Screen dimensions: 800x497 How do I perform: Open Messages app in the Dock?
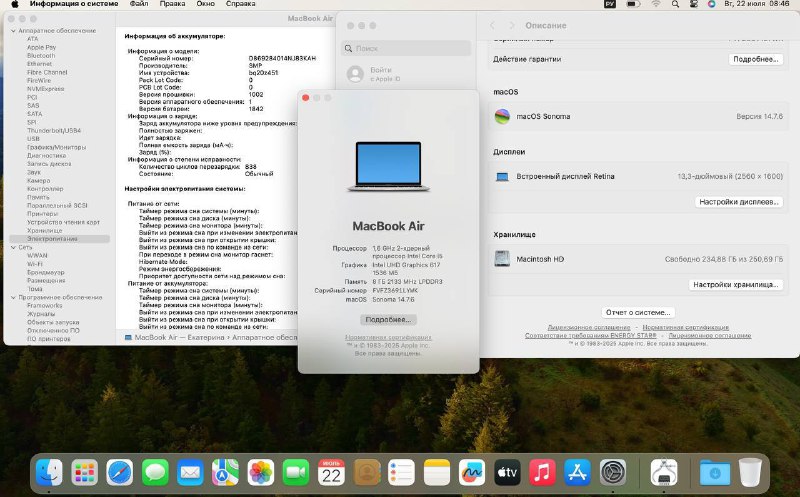coord(155,473)
